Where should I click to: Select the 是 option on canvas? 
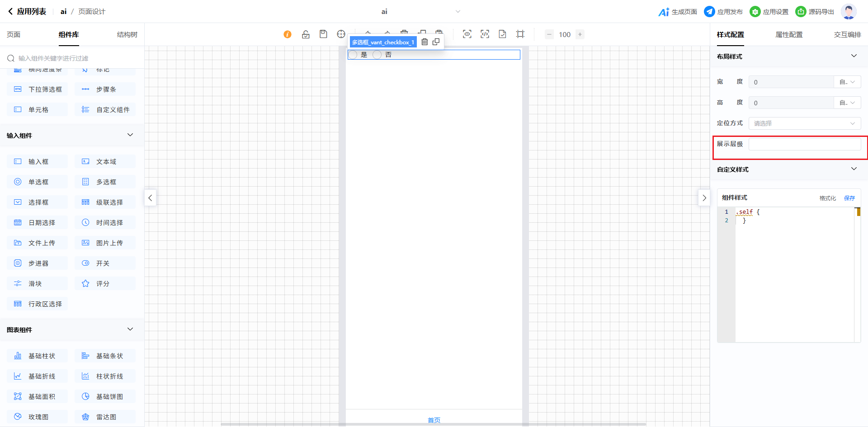tap(353, 55)
